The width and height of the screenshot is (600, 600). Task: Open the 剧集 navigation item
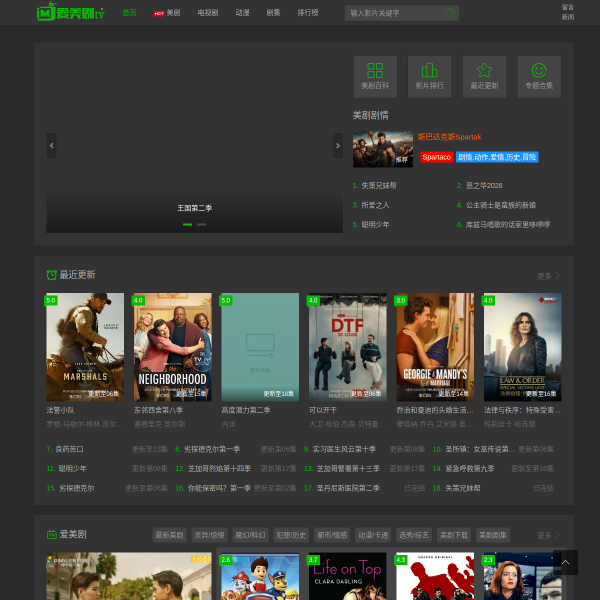pos(273,13)
